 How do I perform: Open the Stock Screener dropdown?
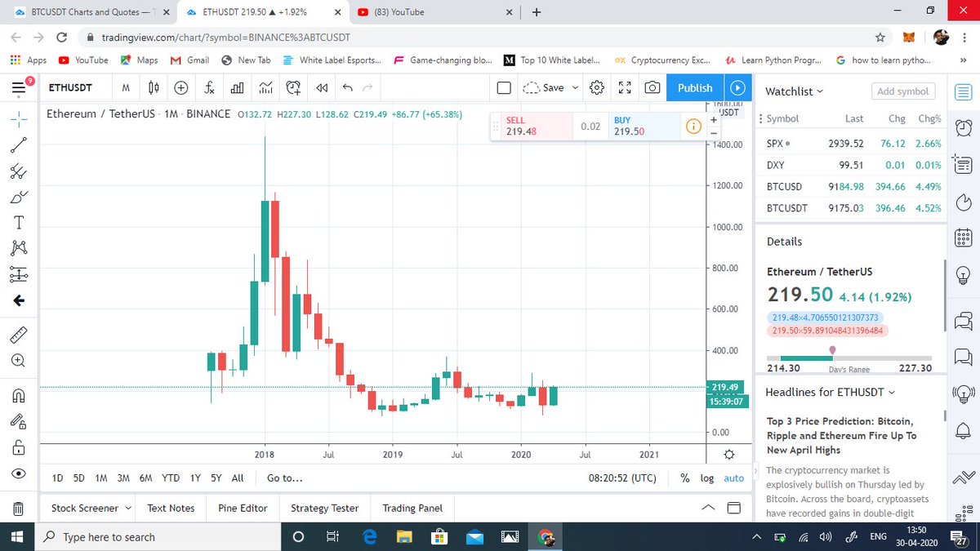tap(91, 508)
